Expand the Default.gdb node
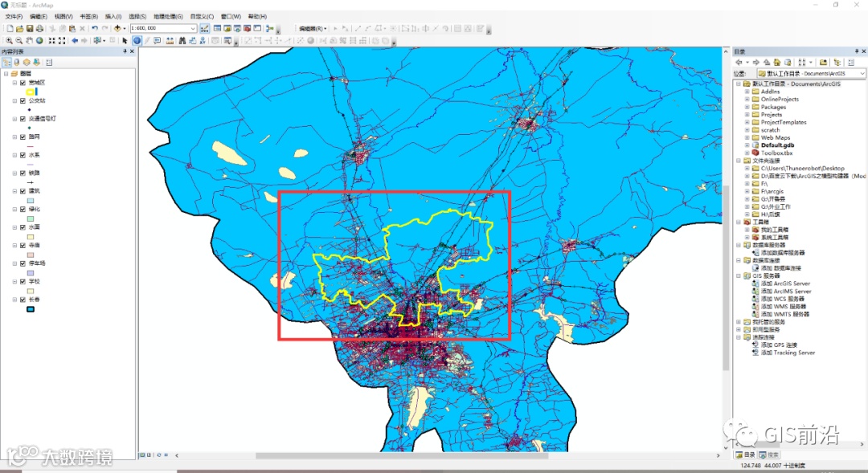 pos(747,145)
